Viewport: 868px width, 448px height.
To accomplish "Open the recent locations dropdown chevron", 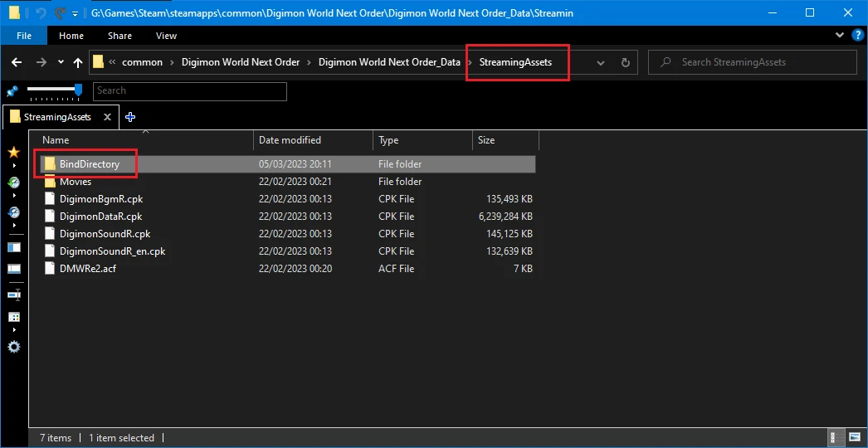I will pos(61,62).
